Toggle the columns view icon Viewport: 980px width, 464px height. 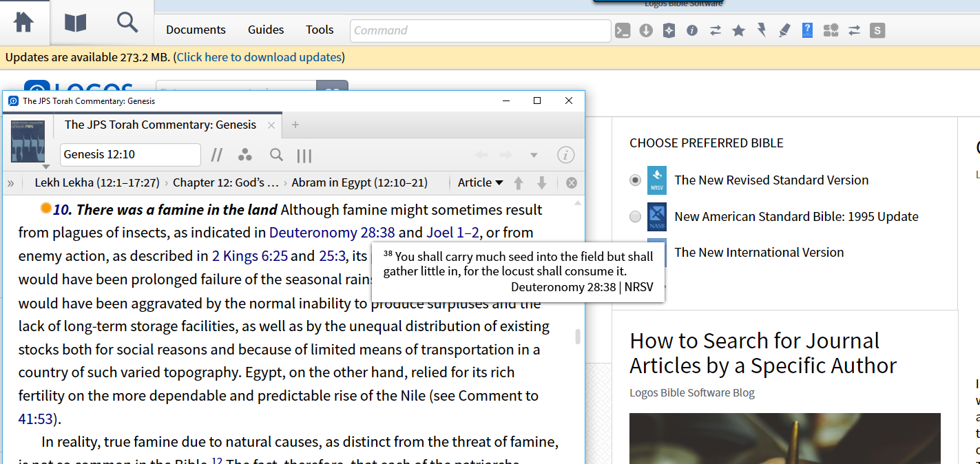click(x=304, y=156)
